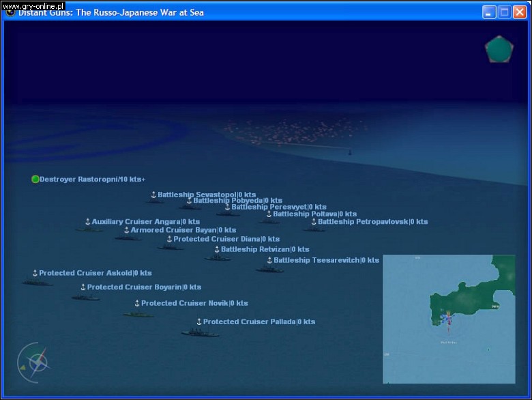Minimize the Distant Guns window
The width and height of the screenshot is (532, 400).
pos(489,12)
